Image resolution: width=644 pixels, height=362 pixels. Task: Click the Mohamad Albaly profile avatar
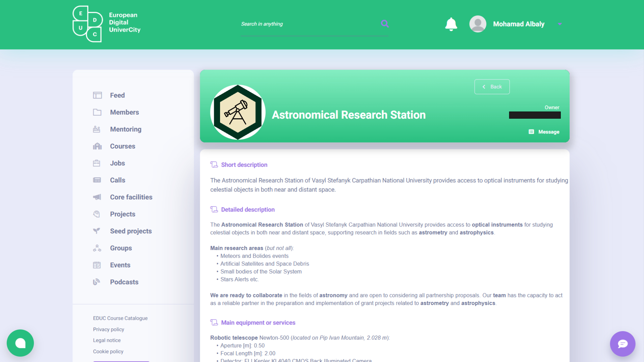478,24
